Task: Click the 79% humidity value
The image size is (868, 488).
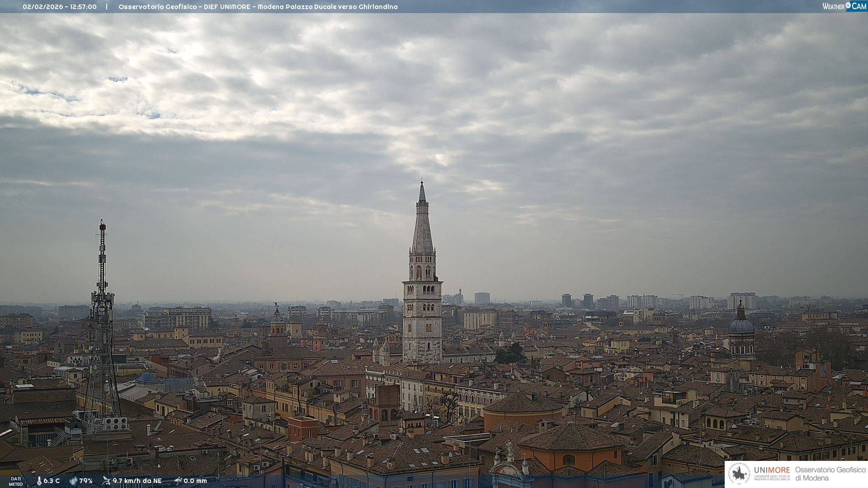Action: [86, 481]
